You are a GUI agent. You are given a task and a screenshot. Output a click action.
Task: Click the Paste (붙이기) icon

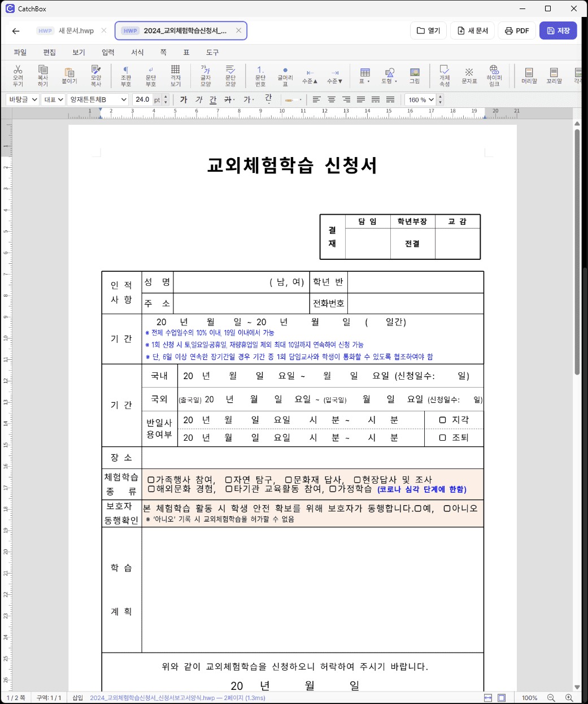[x=69, y=76]
